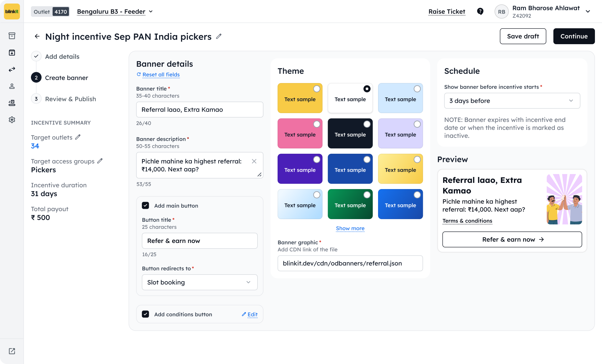Select the white theme radio button

pyautogui.click(x=367, y=89)
